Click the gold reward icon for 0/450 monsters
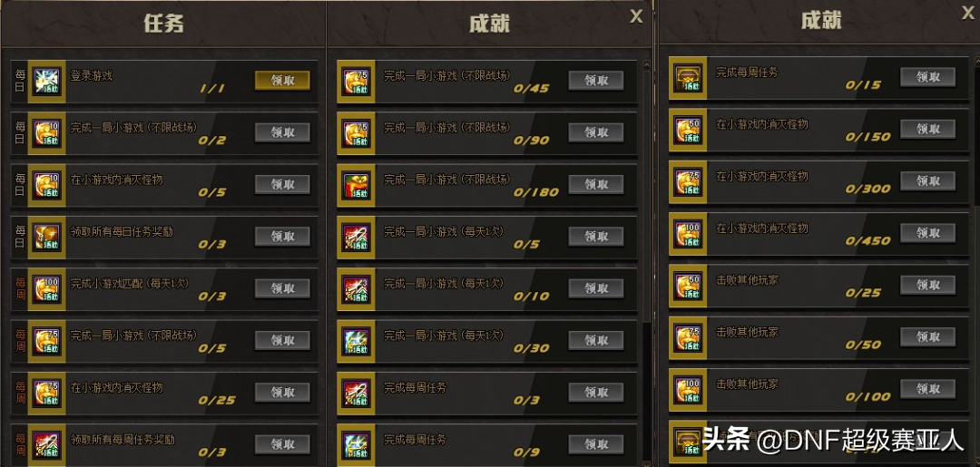The width and height of the screenshot is (980, 467). coord(688,234)
